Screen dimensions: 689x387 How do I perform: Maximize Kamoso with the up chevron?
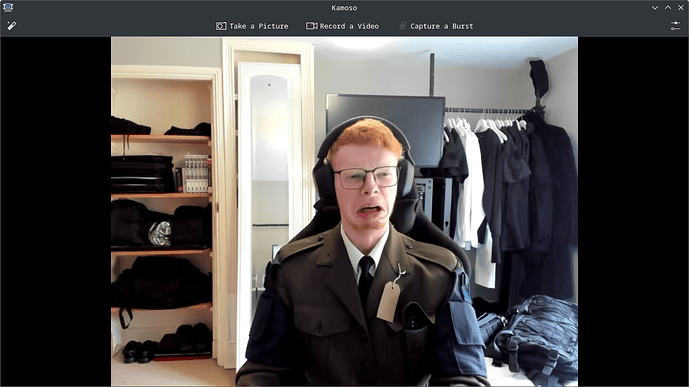tap(668, 7)
